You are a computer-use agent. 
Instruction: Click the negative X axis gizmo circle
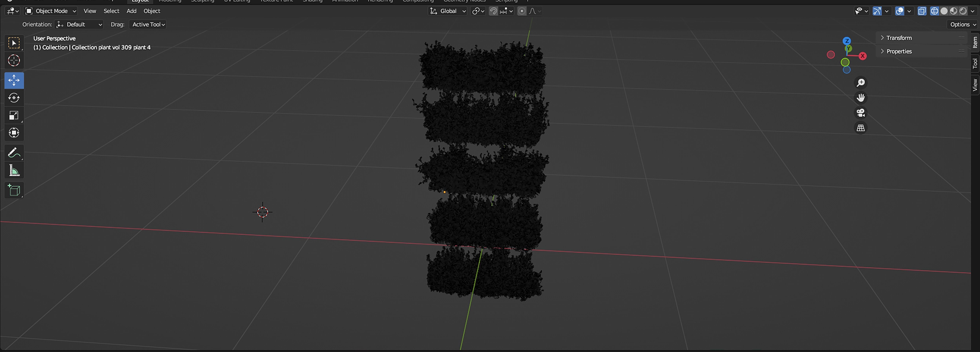pos(831,55)
